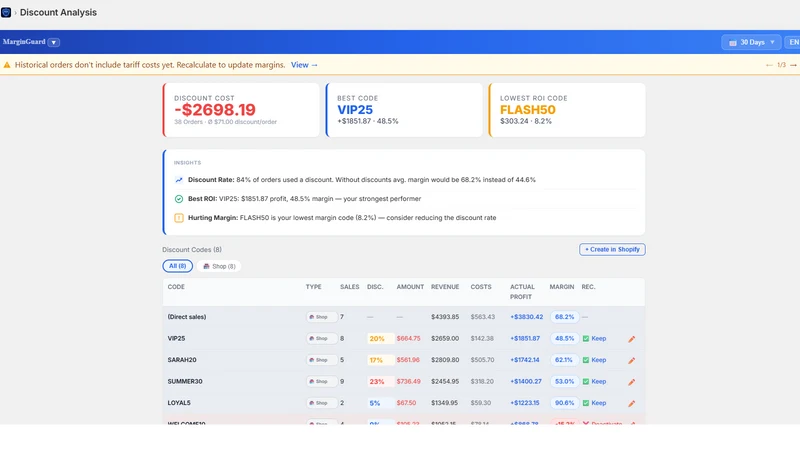Click the 53.0% margin pill for SUMMER30
Viewport: 800px width, 450px height.
pyautogui.click(x=564, y=381)
